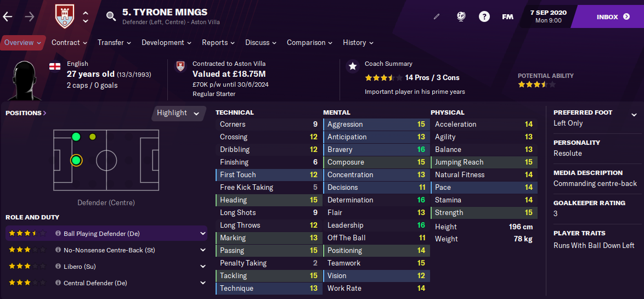Click the Aston Villa club badge
Image resolution: width=644 pixels, height=299 pixels.
pos(65,16)
